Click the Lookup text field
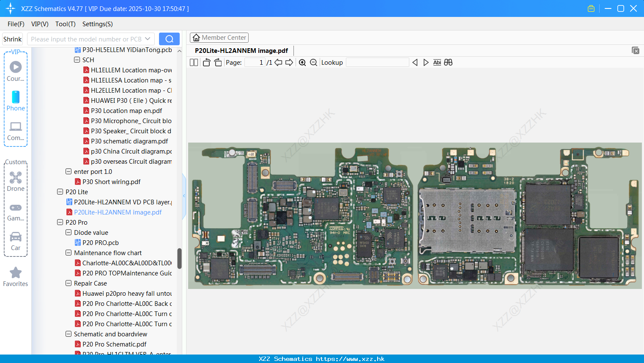Screen dimensions: 644x363 tap(378, 62)
